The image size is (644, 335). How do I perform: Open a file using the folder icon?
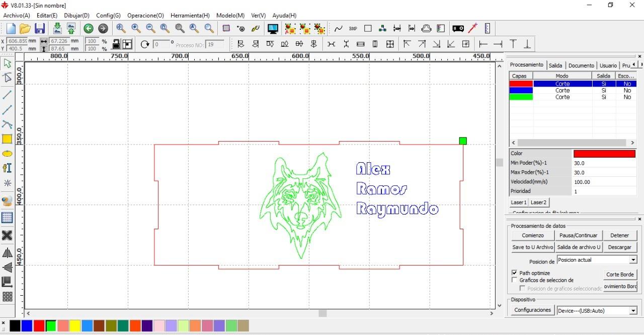25,29
